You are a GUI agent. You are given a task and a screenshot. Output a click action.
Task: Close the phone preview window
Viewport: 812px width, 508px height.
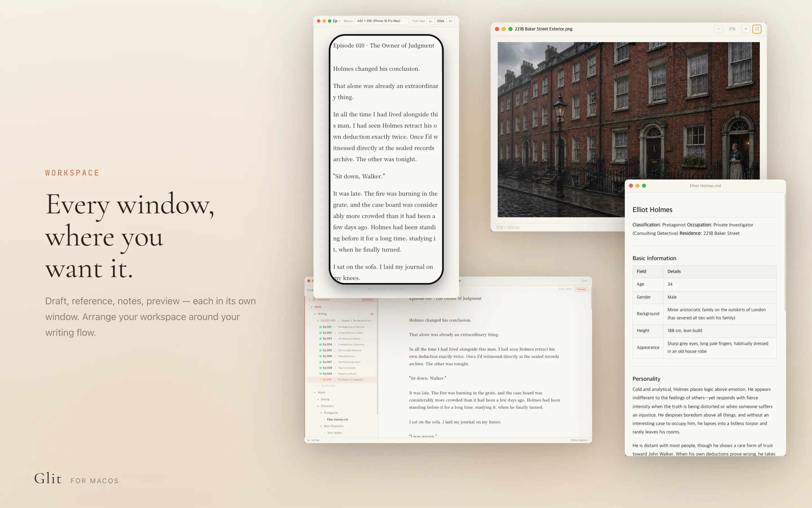[319, 21]
